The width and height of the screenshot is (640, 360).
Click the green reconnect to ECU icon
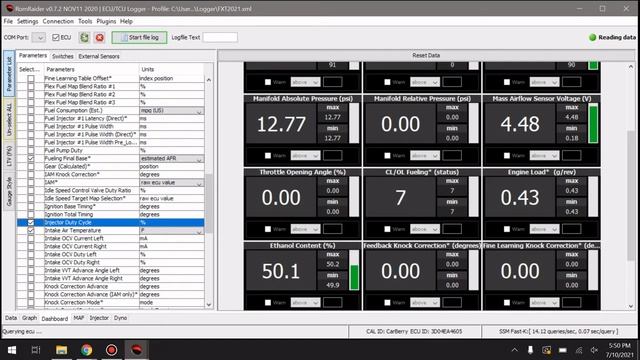click(84, 38)
